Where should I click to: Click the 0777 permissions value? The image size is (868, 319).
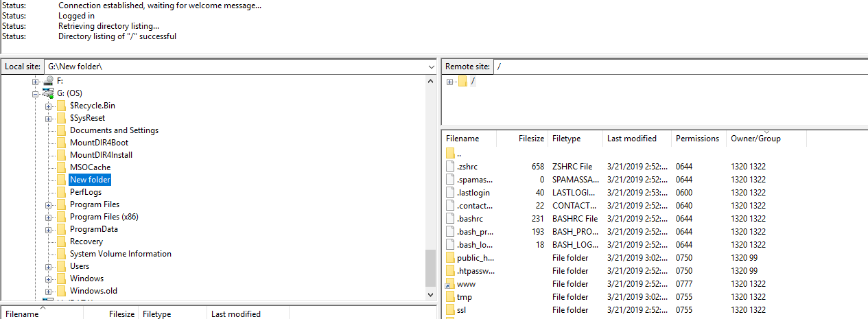coord(685,284)
